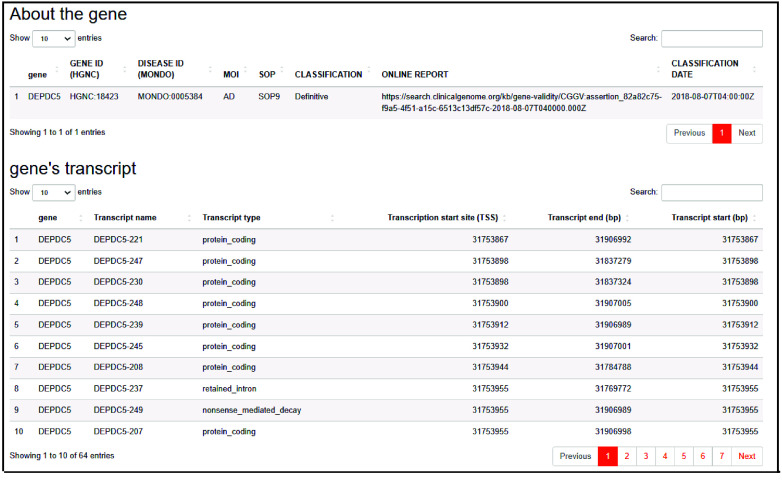
Task: Open entries dropdown in gene's transcript
Action: click(54, 192)
